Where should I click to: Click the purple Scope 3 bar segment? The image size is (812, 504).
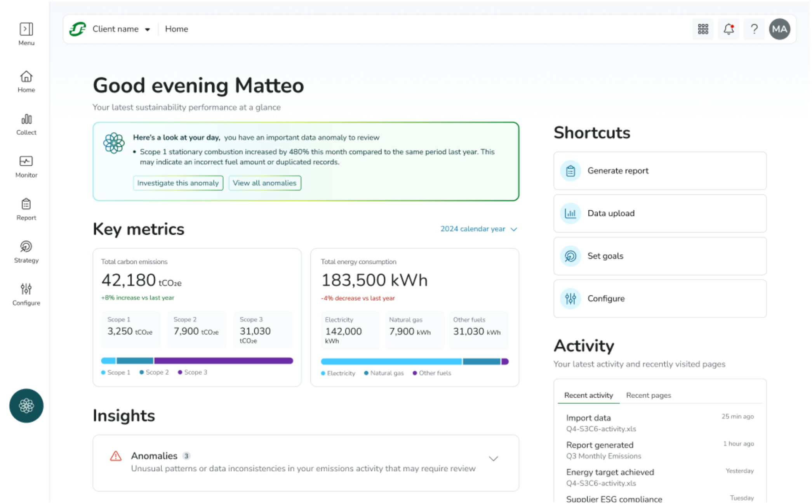223,361
